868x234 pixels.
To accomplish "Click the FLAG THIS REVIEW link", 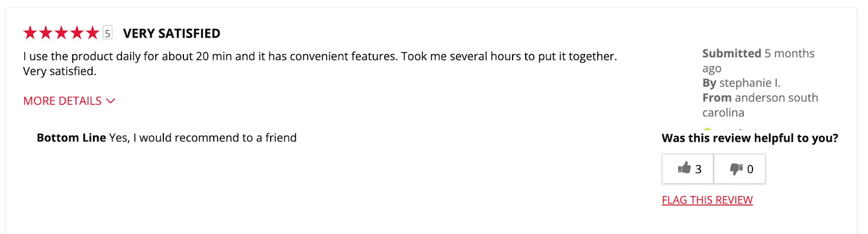I will coord(707,200).
